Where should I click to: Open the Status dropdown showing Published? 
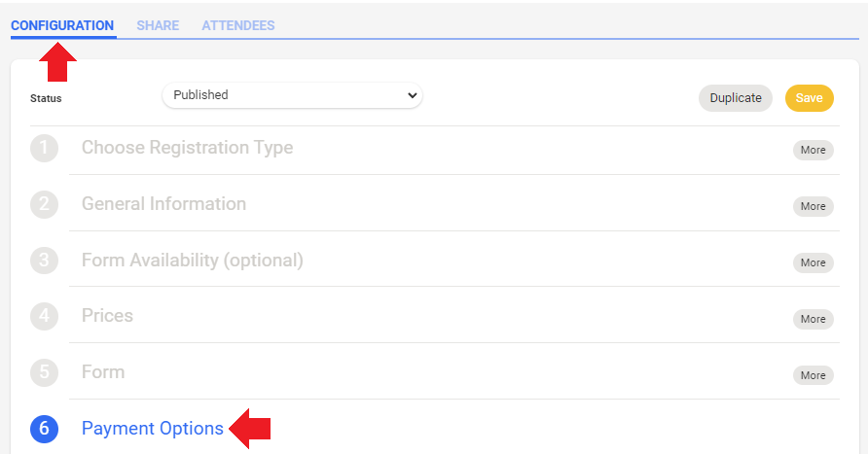click(x=292, y=95)
